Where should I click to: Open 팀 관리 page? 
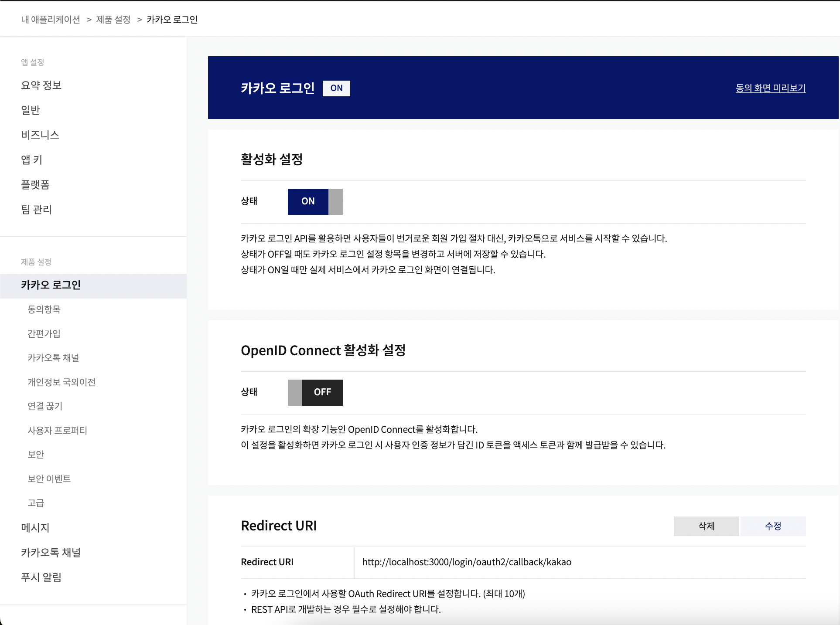click(37, 209)
